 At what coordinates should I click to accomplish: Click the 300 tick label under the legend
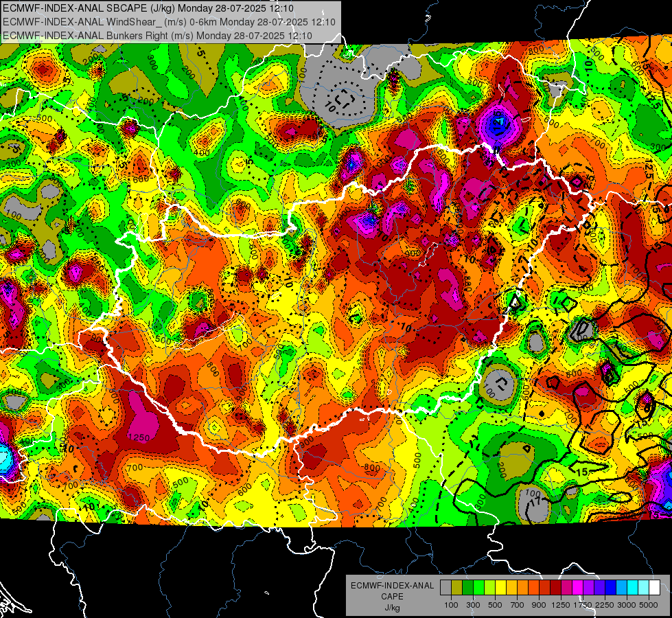473,605
